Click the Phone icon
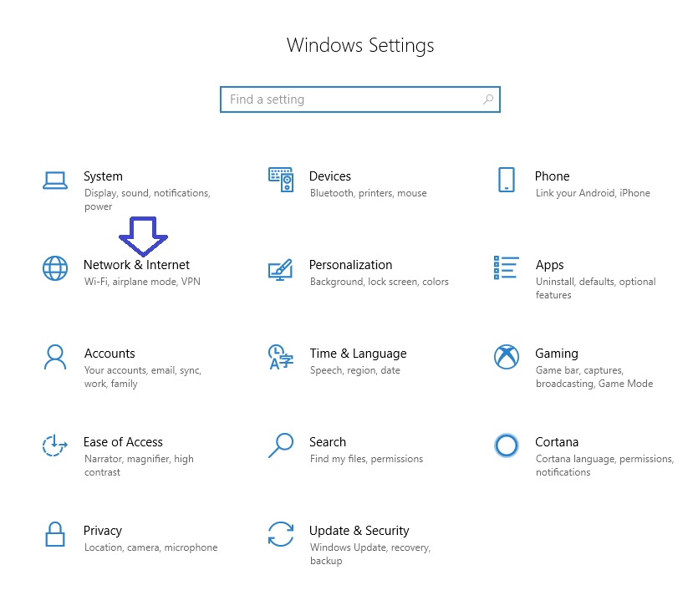This screenshot has width=688, height=616. 507,180
